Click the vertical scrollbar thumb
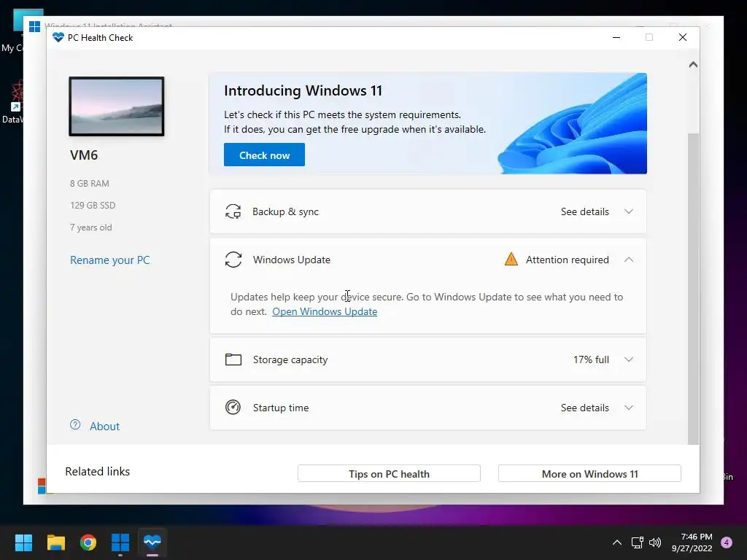Image resolution: width=747 pixels, height=560 pixels. click(x=693, y=289)
